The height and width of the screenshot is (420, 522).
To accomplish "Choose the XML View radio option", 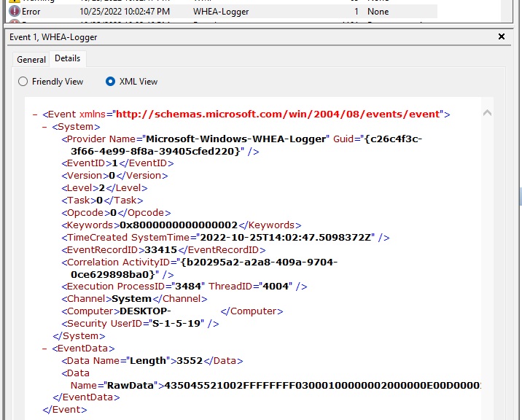I will tap(111, 82).
